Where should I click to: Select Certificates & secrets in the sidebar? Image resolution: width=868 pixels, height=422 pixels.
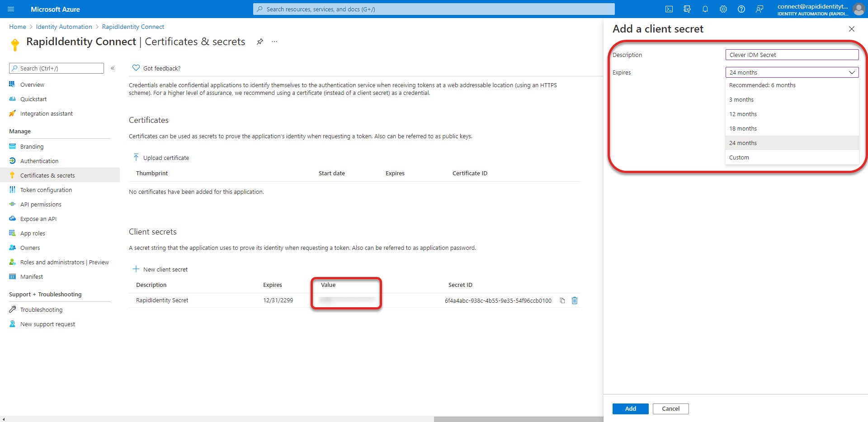[x=60, y=175]
